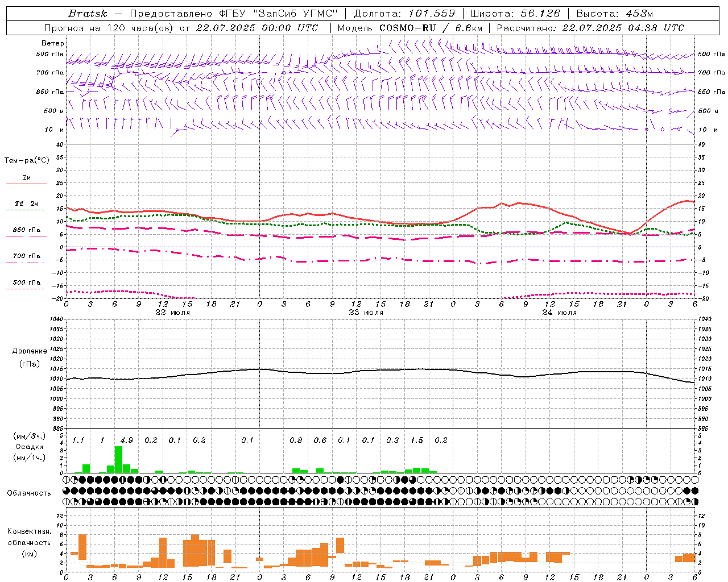Click the "Модель COSMO-RU / 6.6км" label

coord(410,28)
